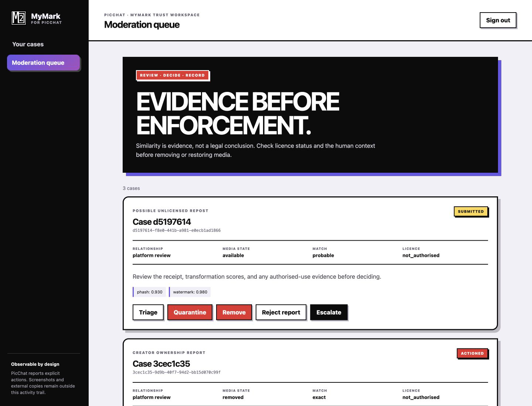Sign out of the workspace

click(498, 20)
